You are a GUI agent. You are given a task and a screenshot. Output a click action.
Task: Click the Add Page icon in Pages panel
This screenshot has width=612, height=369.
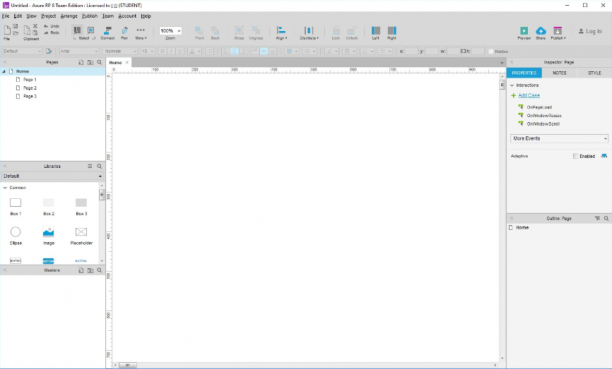coord(81,62)
